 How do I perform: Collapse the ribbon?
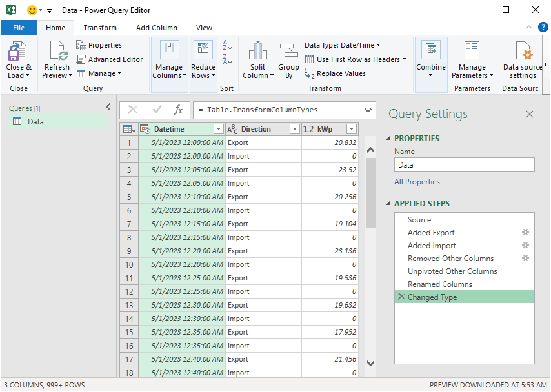(529, 27)
